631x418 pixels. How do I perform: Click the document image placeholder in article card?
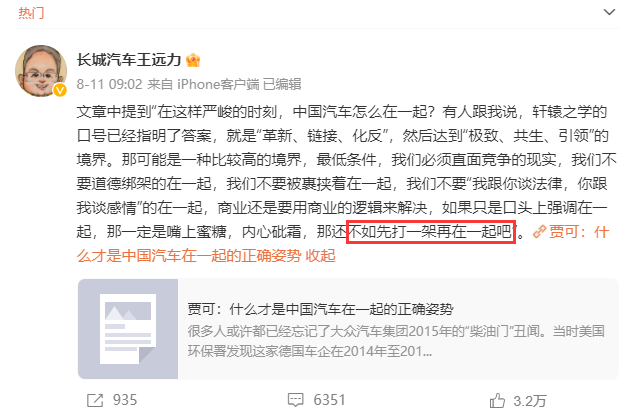[x=128, y=329]
